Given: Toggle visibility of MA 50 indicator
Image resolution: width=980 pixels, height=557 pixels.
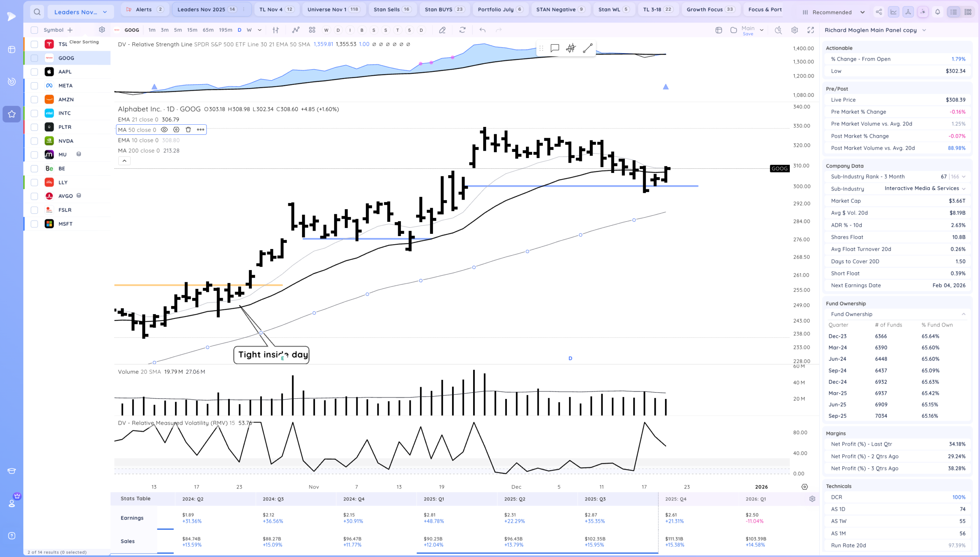Looking at the screenshot, I should coord(164,130).
